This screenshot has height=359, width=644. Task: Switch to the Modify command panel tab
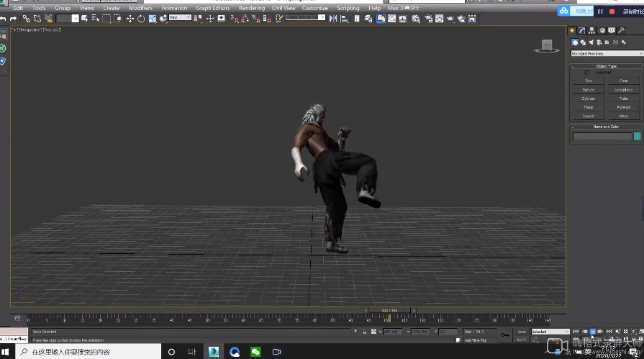(582, 30)
